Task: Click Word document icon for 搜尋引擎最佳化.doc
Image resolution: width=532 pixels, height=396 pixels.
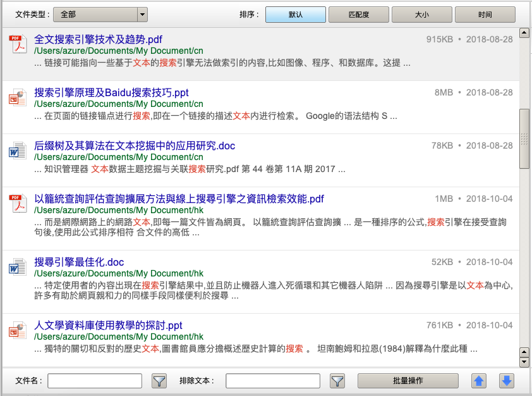Action: [x=16, y=268]
